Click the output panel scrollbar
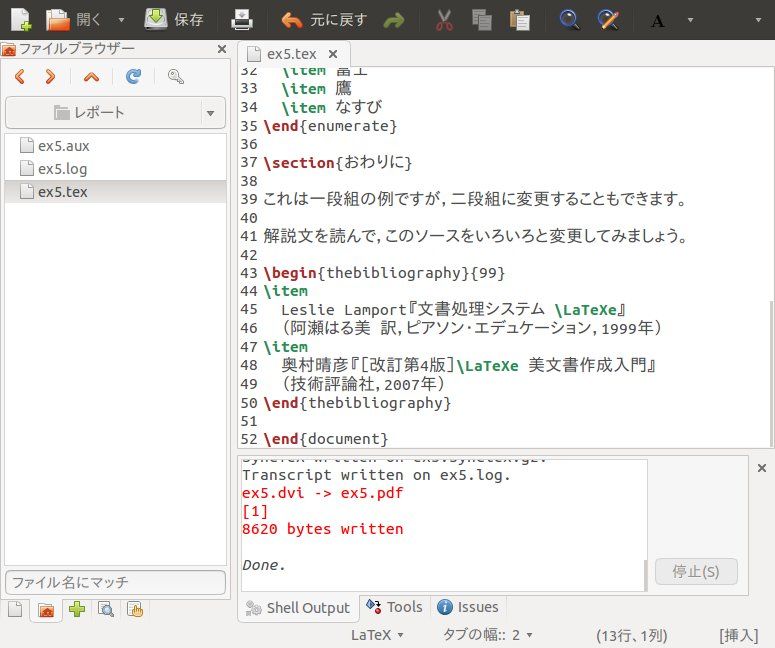 pos(645,575)
